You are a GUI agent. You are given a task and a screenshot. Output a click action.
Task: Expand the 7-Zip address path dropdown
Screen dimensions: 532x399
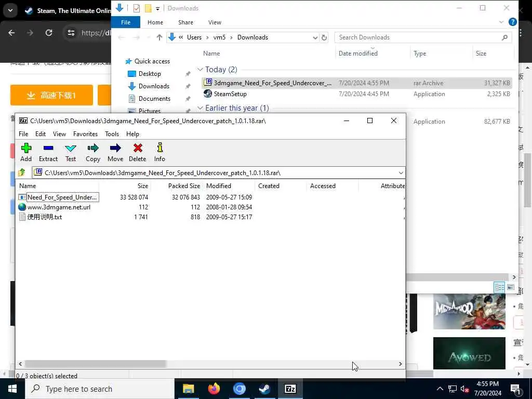401,173
